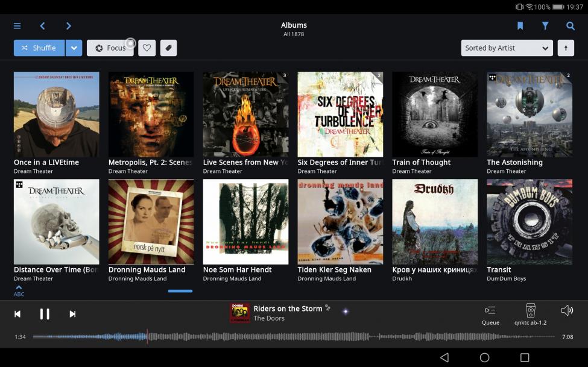Image resolution: width=588 pixels, height=367 pixels.
Task: Open bookmarks via the bookmark icon
Action: click(x=520, y=26)
